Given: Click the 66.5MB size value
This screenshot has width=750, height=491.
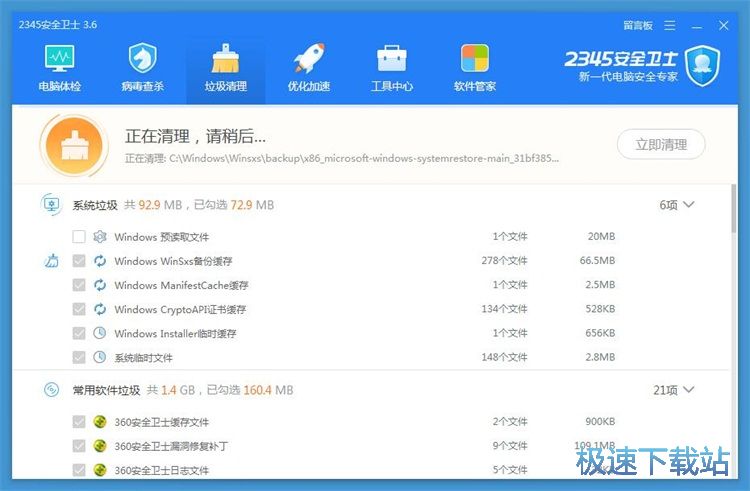Looking at the screenshot, I should tap(597, 261).
